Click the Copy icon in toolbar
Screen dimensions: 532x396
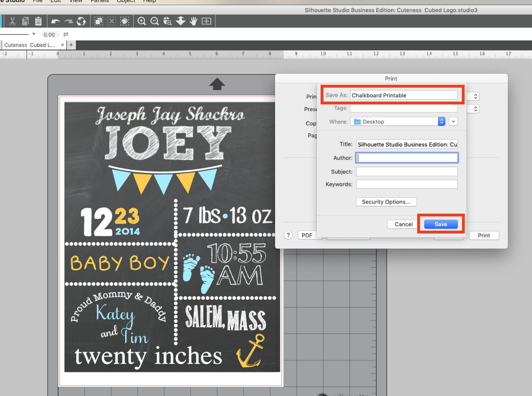pos(25,21)
